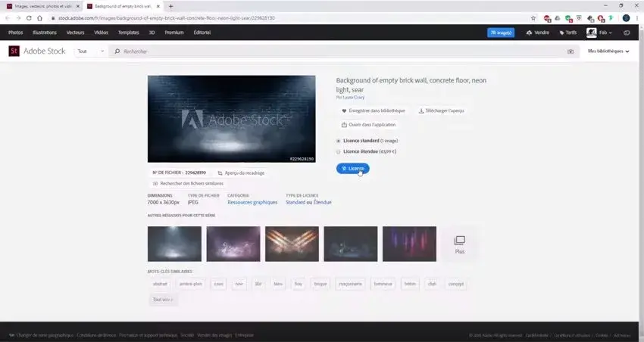Close the Background of empty brick tab

[x=158, y=6]
